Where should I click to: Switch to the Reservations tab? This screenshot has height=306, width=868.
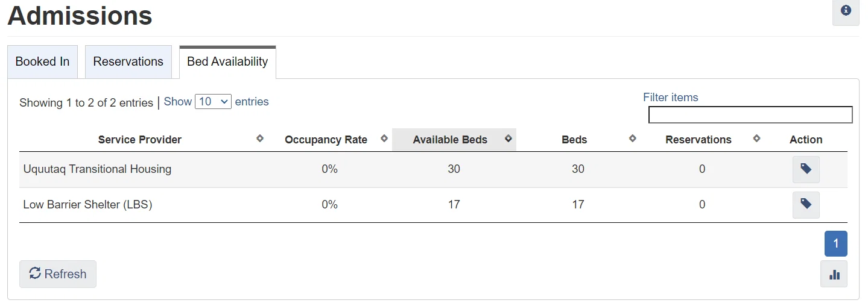tap(128, 61)
